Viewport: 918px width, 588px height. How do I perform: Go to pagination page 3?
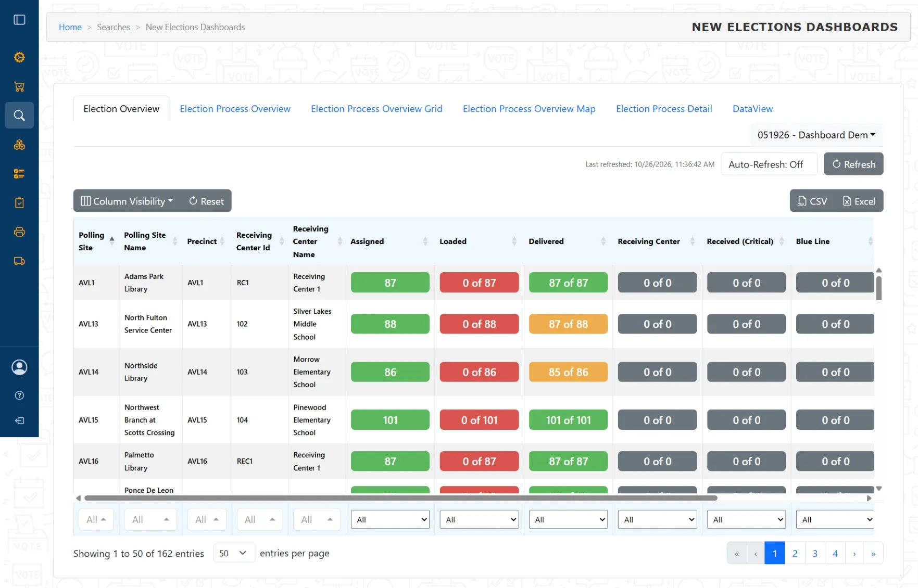coord(815,554)
